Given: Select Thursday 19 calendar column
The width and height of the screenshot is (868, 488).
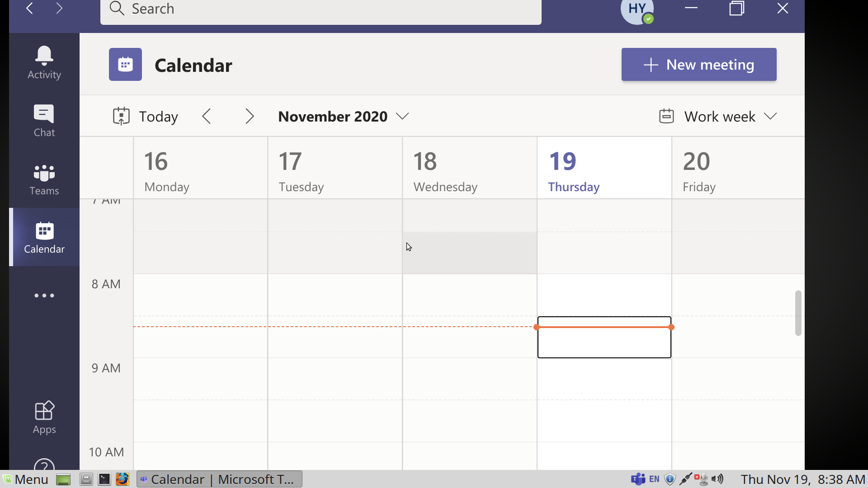Looking at the screenshot, I should pyautogui.click(x=604, y=169).
